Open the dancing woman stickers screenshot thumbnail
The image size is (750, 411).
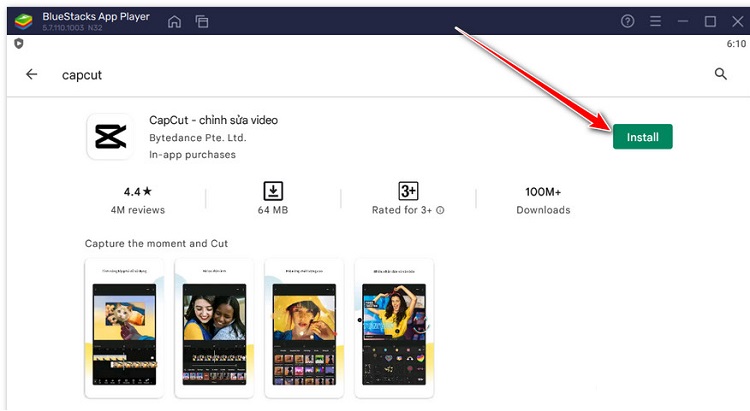click(x=394, y=328)
